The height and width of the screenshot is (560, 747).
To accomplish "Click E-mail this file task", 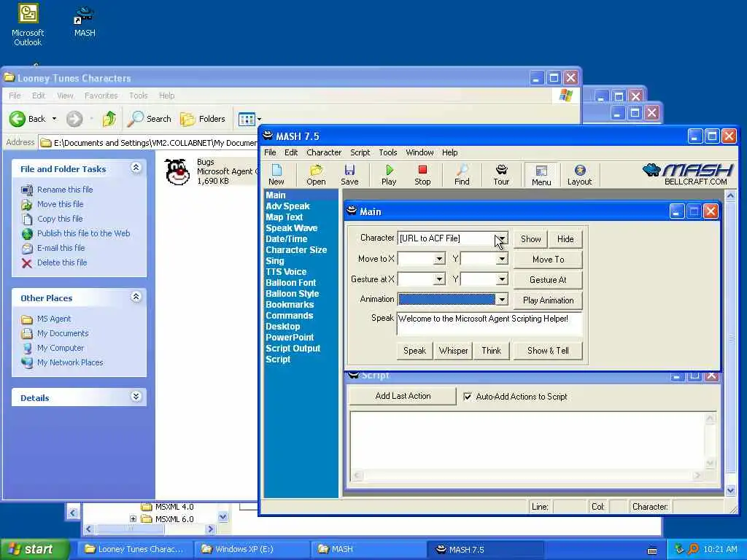I will point(61,248).
